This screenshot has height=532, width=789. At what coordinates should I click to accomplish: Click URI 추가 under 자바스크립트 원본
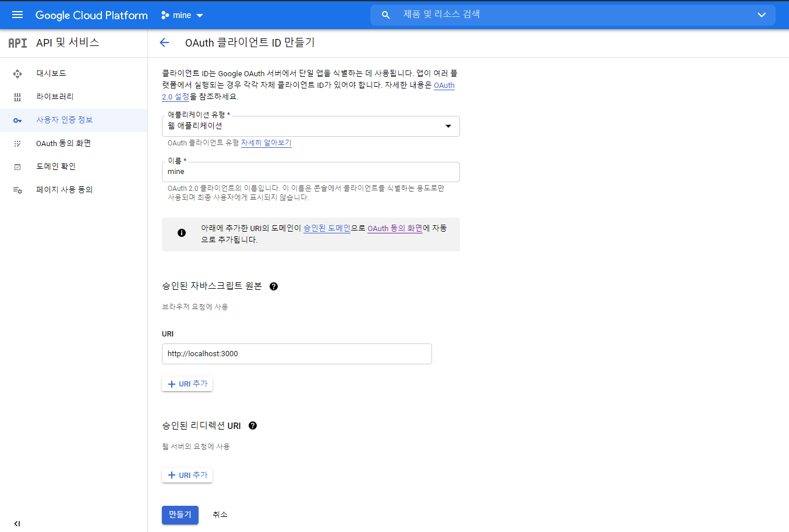click(x=187, y=384)
